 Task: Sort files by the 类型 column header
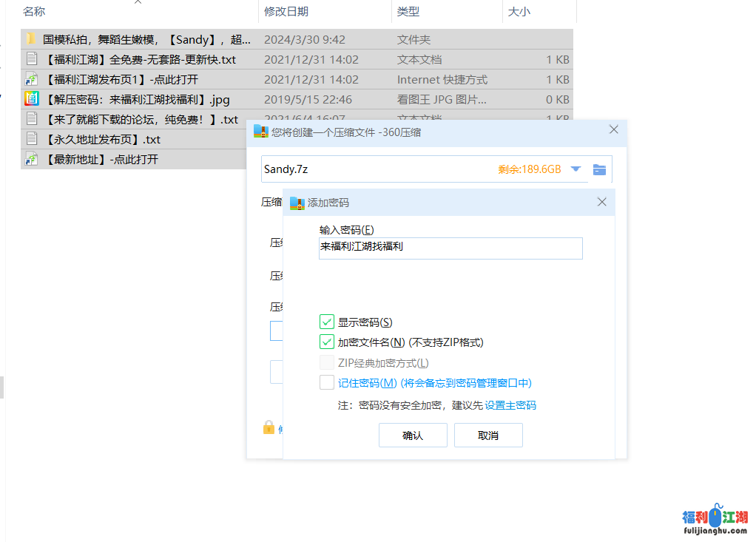[408, 12]
